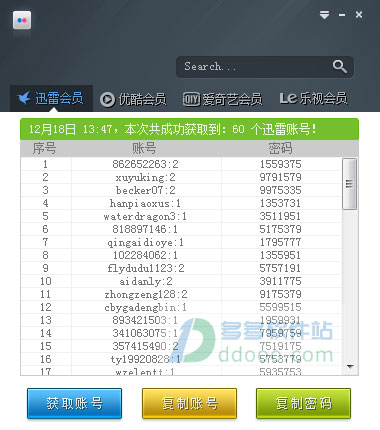Select account 102284062:1
This screenshot has width=380, height=430.
click(145, 255)
